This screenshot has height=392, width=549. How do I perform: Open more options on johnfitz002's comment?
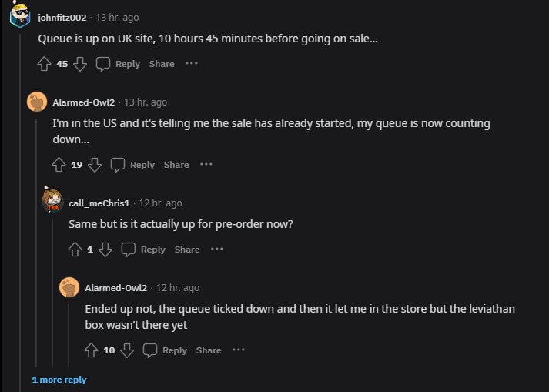[192, 63]
